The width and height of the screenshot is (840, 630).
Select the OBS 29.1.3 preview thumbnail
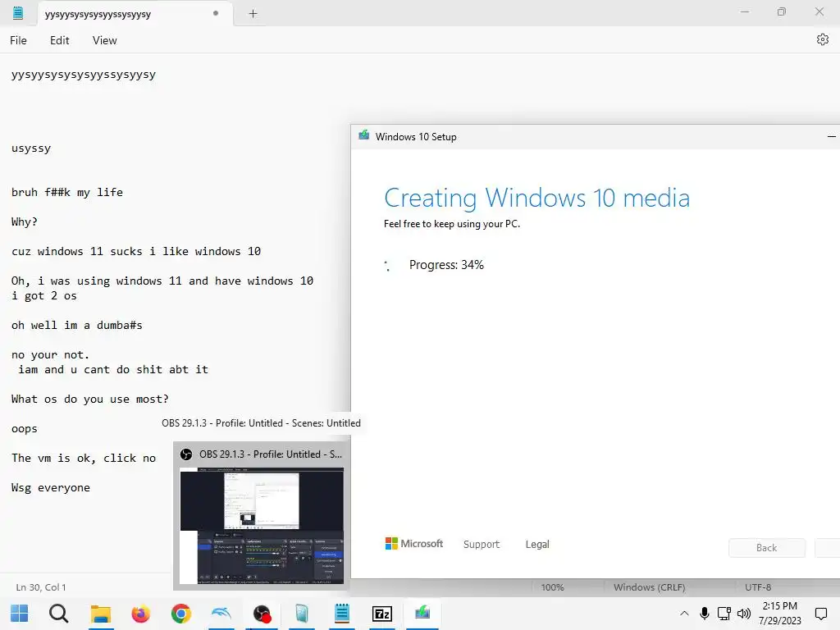click(262, 526)
